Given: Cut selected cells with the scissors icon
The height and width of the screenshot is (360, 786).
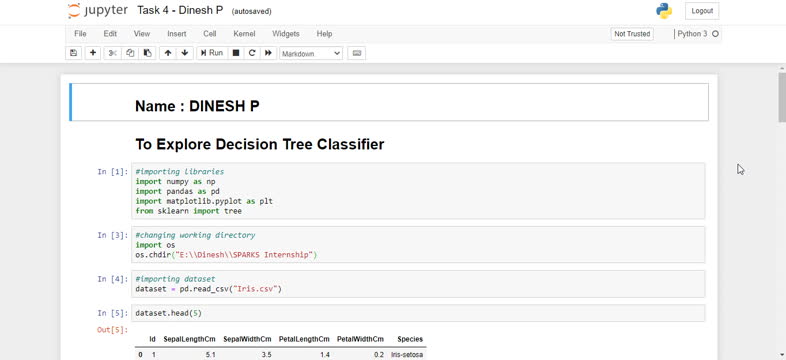Looking at the screenshot, I should pyautogui.click(x=112, y=53).
